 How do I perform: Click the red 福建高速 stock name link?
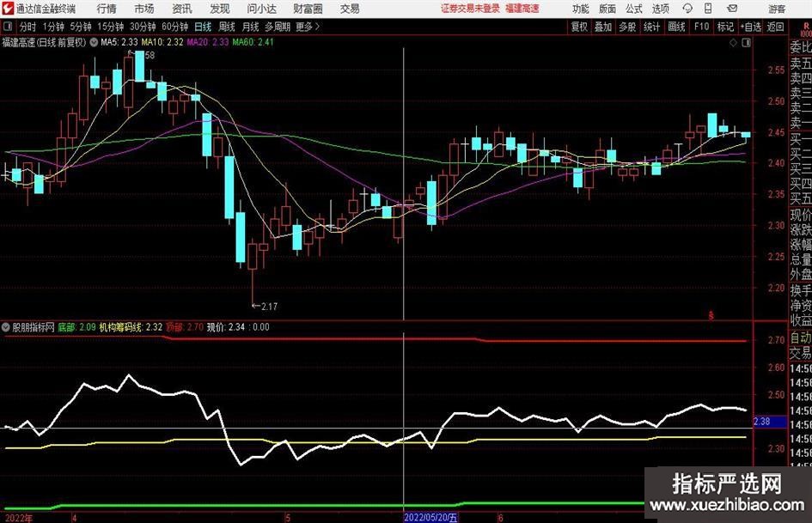(x=522, y=9)
